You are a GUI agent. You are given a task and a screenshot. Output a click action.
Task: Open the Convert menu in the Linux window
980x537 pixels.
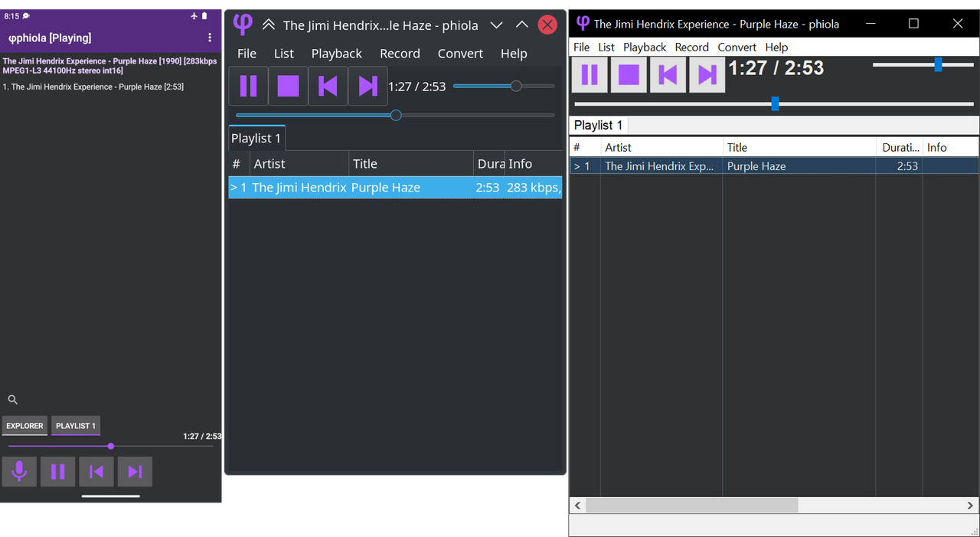[x=460, y=54]
